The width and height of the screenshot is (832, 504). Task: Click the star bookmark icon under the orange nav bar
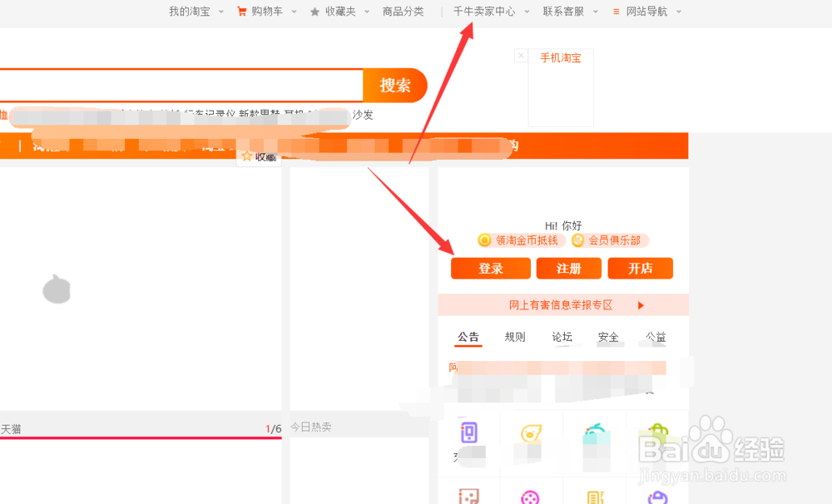click(x=247, y=156)
